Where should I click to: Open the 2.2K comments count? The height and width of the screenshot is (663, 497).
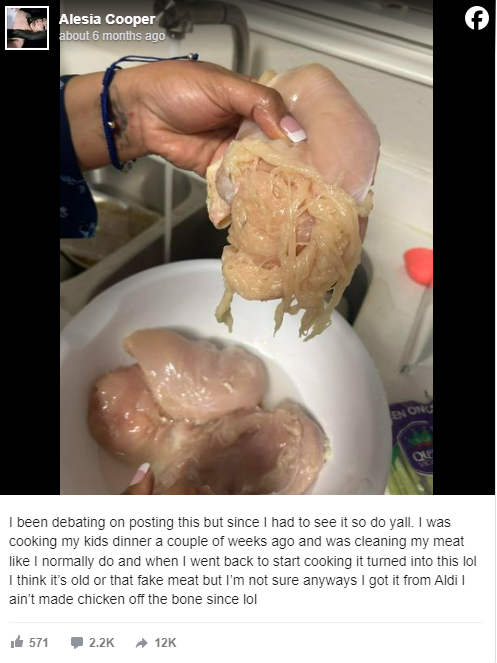coord(102,643)
